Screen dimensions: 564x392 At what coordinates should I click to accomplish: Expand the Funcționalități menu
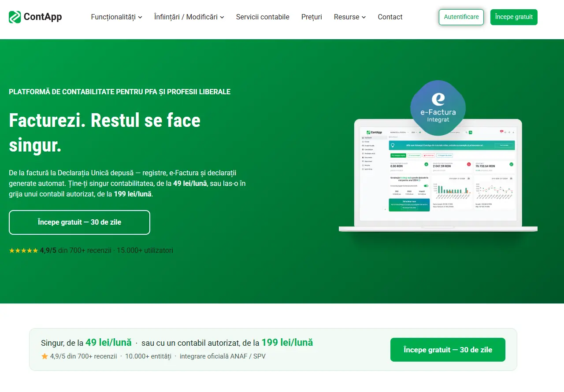pyautogui.click(x=116, y=17)
